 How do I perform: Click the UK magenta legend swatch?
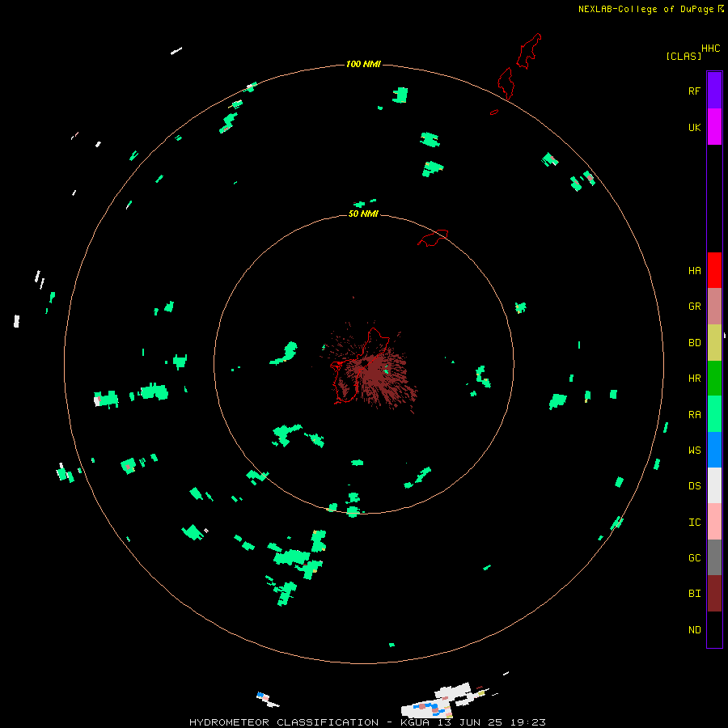[x=714, y=127]
